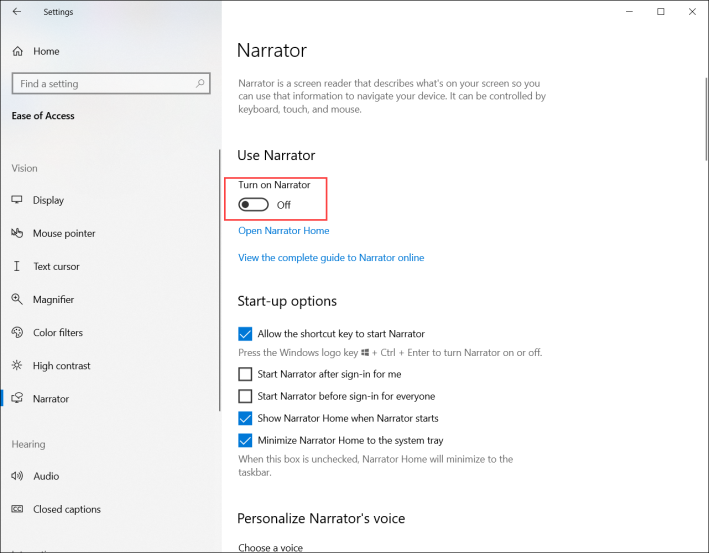Go to Closed captions settings
The height and width of the screenshot is (553, 709).
(67, 509)
